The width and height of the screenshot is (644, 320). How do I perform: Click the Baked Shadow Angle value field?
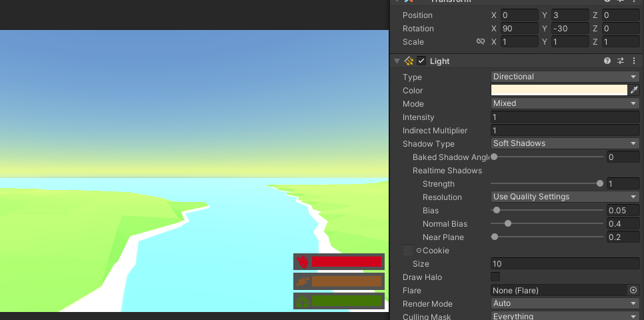[623, 157]
